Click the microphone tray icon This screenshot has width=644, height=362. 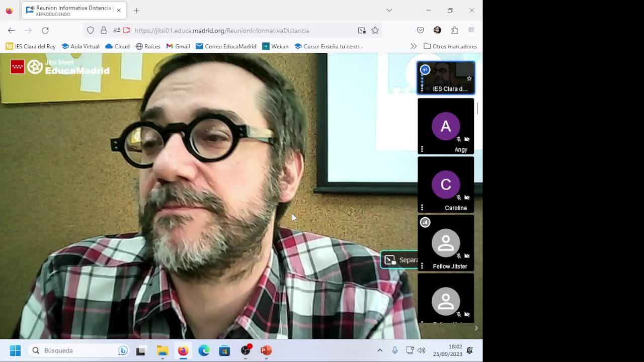[x=395, y=350]
